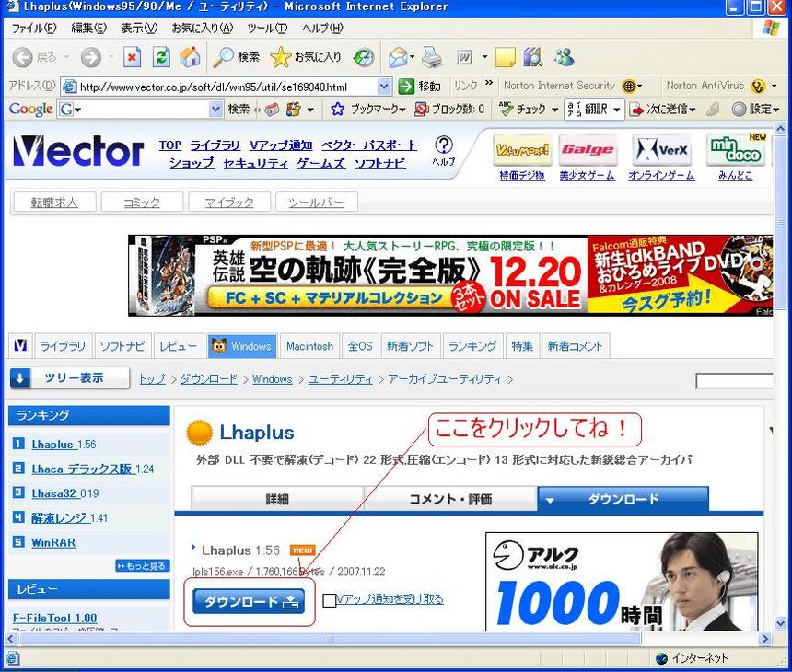Click the yellow note toolbar icon

click(x=505, y=58)
